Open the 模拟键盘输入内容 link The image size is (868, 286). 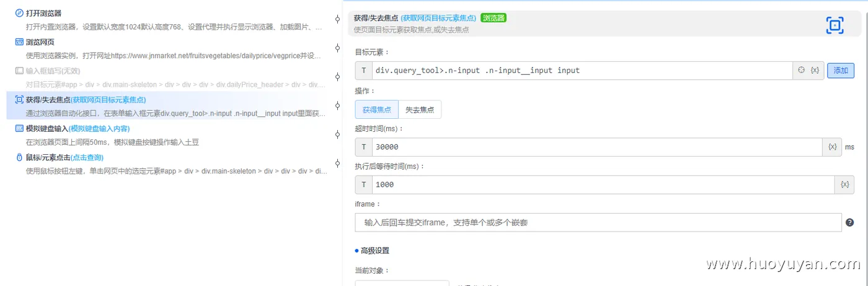(x=99, y=129)
